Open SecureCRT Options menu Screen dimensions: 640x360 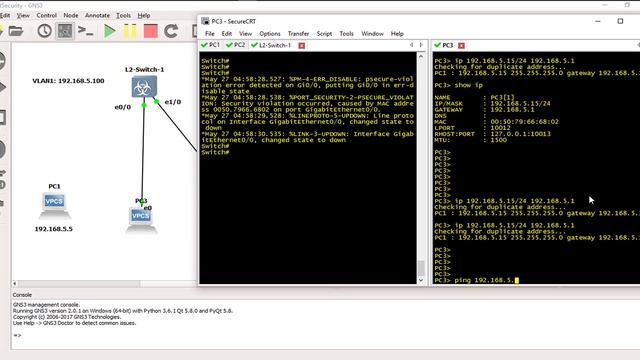tap(270, 33)
